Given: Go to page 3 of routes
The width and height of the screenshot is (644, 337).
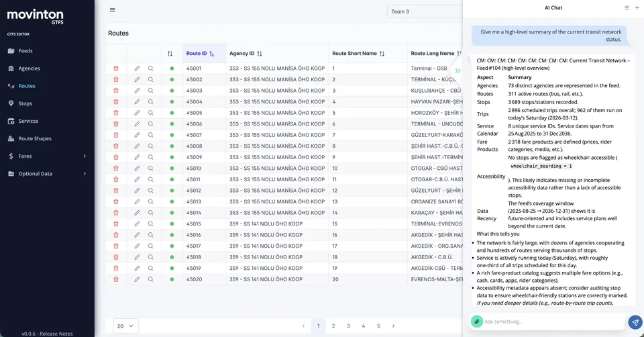Looking at the screenshot, I should pos(348,326).
